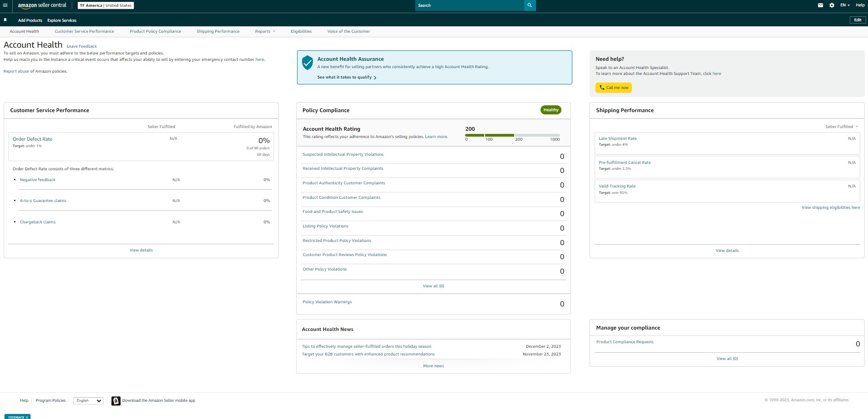Screen dimensions: 868x419
Task: Open Explore Services
Action: click(x=62, y=20)
